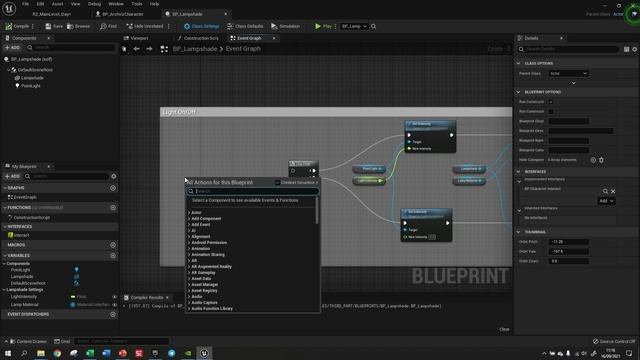Add new graph with plus icon
Viewport: 640px width, 360px height.
click(x=113, y=188)
